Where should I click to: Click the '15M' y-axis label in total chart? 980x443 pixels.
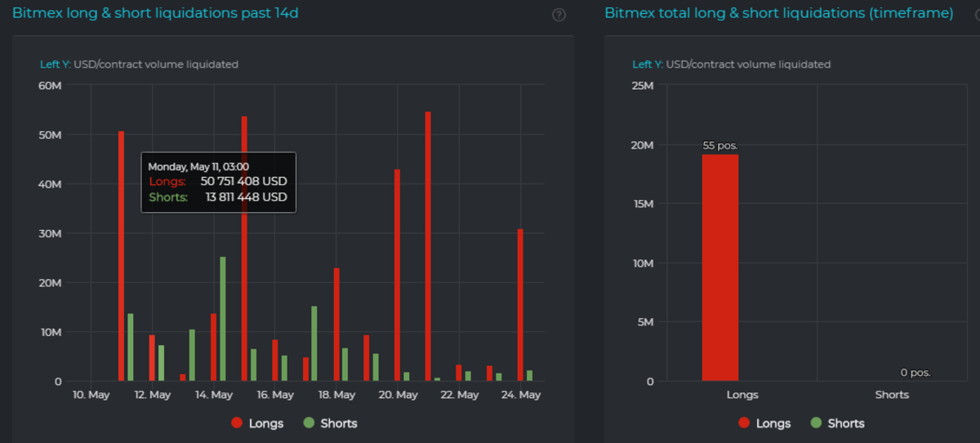644,204
